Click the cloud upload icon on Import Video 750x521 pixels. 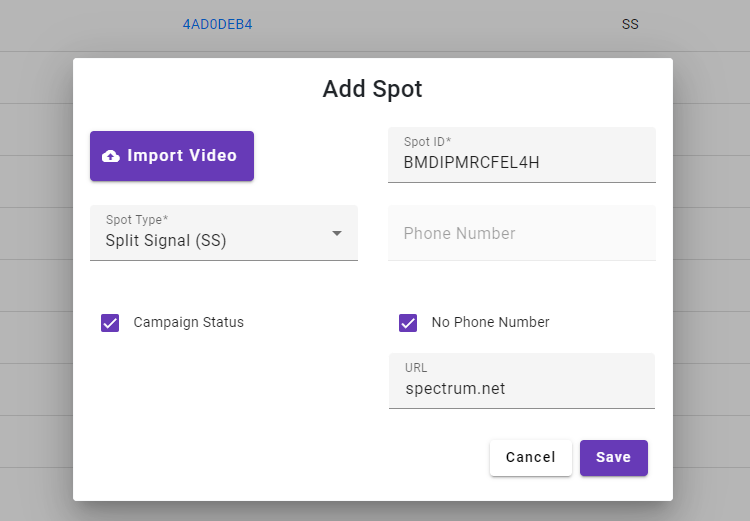[110, 156]
